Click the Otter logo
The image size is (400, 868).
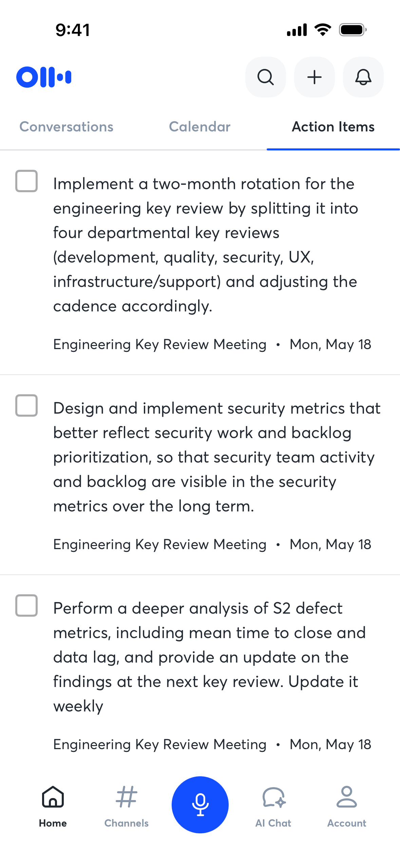pos(44,77)
